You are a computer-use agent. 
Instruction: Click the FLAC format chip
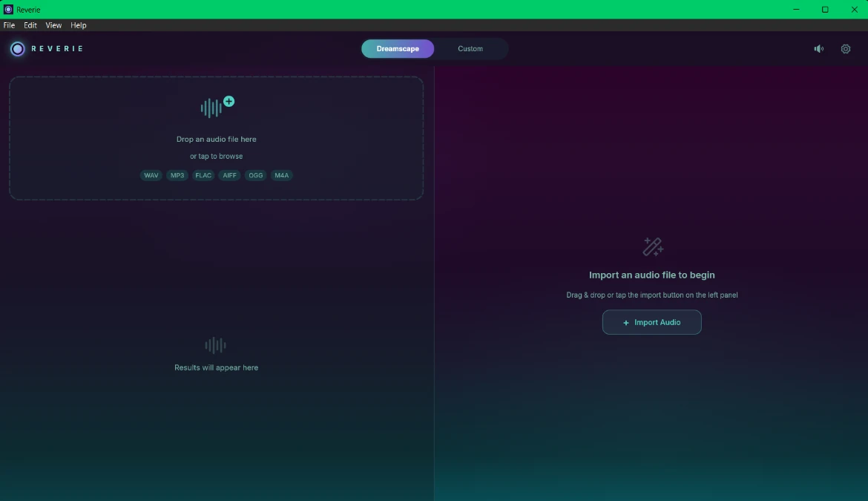(x=203, y=175)
